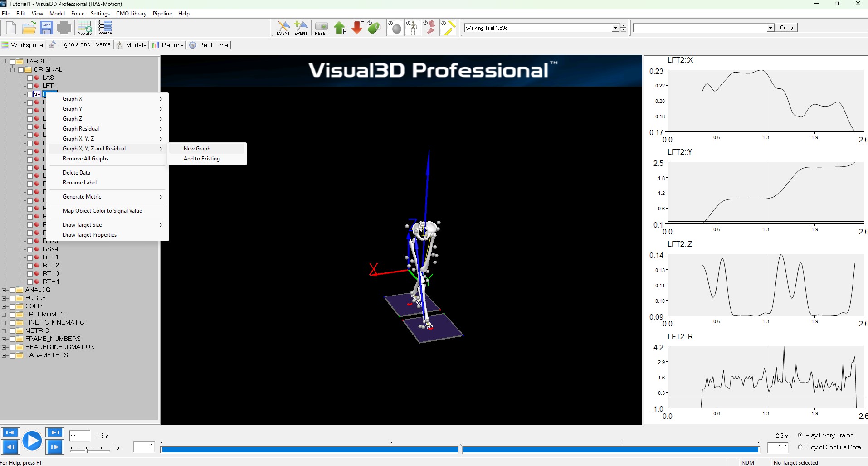Choose Add to Existing from submenu
This screenshot has height=466, width=868.
click(207, 159)
